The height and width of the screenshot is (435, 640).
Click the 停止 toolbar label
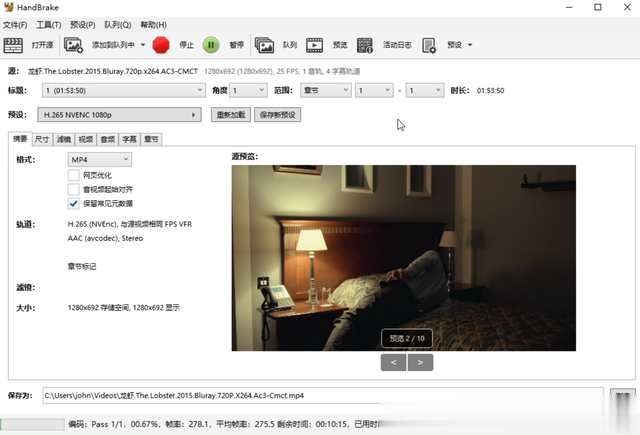pos(187,45)
